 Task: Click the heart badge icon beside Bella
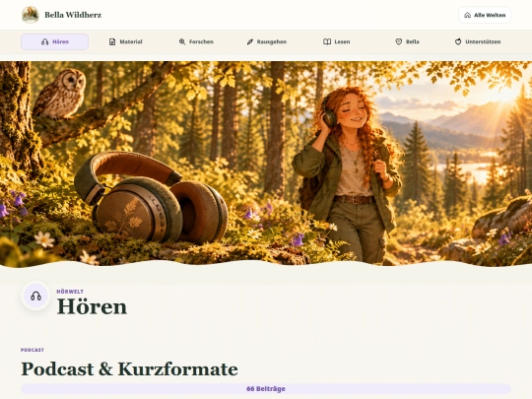pos(399,41)
